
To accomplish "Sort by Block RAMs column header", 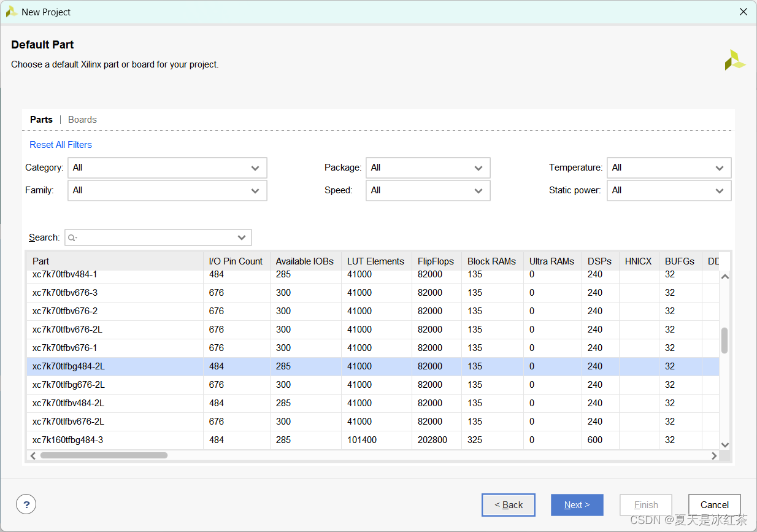I will click(492, 261).
